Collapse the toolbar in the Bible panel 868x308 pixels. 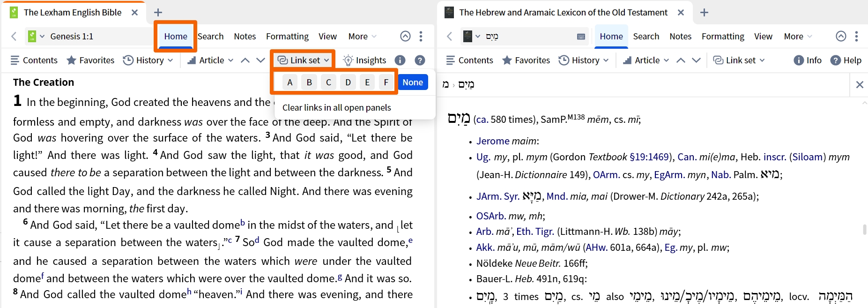point(406,36)
